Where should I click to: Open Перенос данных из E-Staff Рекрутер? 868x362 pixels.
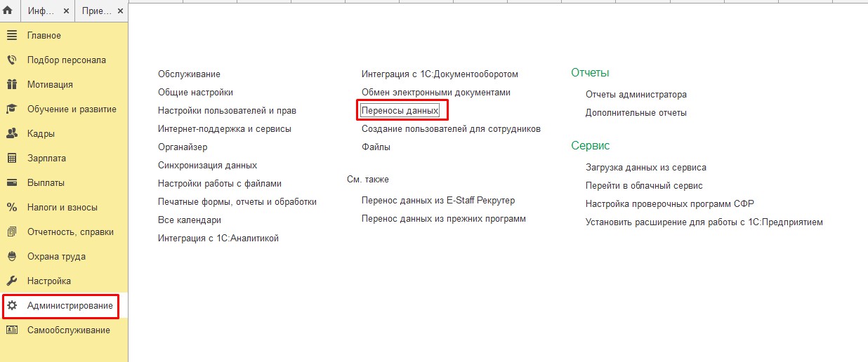pyautogui.click(x=438, y=201)
